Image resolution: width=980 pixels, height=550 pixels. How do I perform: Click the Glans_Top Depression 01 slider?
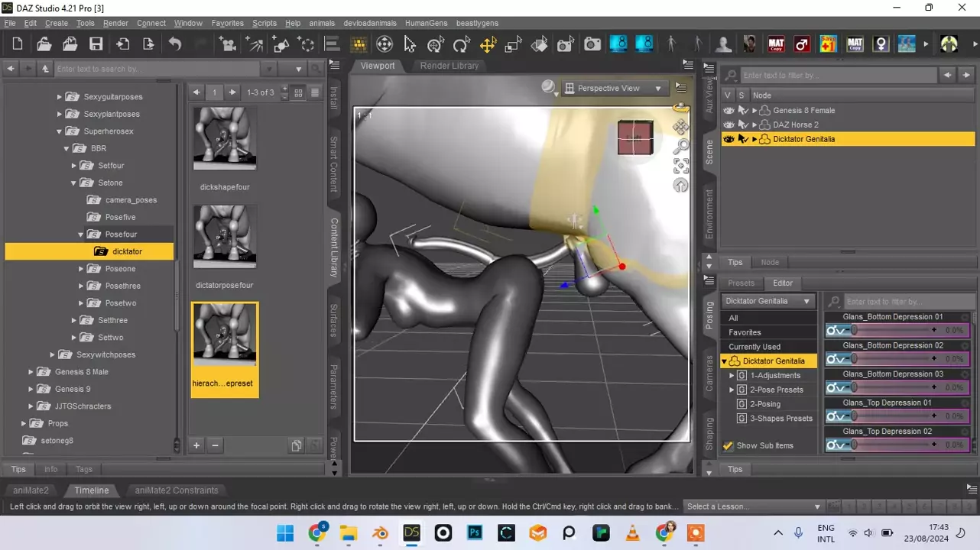[894, 416]
